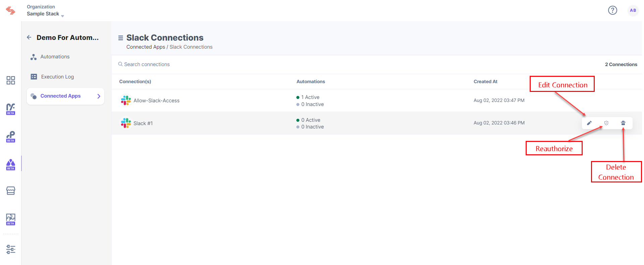Viewport: 644px width, 265px height.
Task: Click the Contentstack logo icon
Action: coord(11,10)
